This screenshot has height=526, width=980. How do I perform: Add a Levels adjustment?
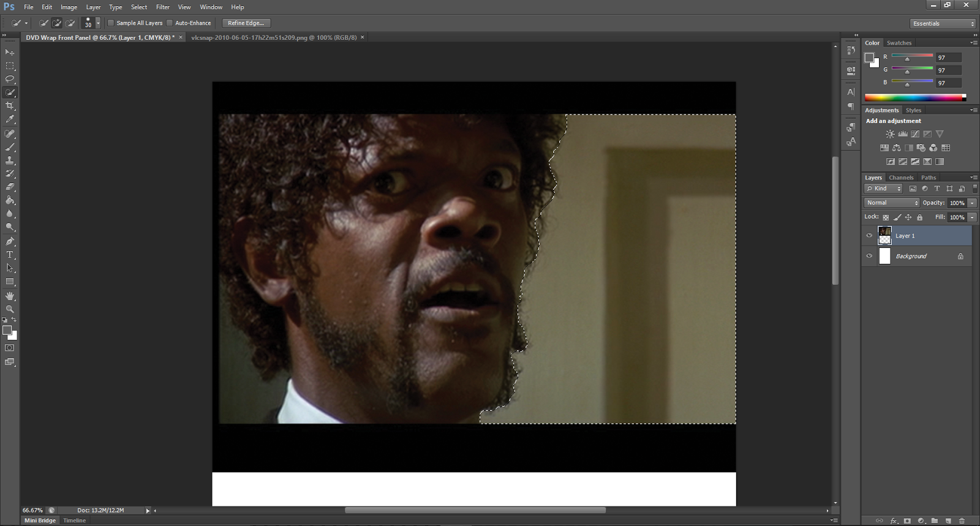(903, 133)
